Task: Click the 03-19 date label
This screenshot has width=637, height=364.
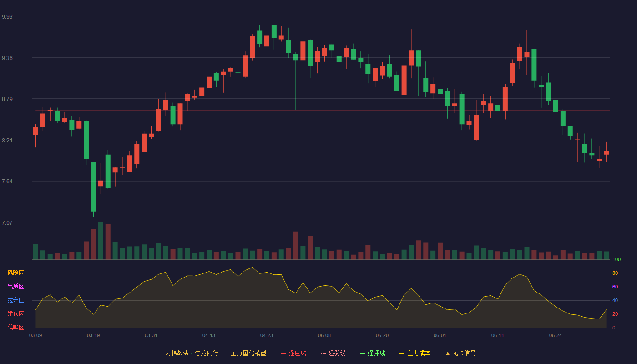Action: click(93, 335)
